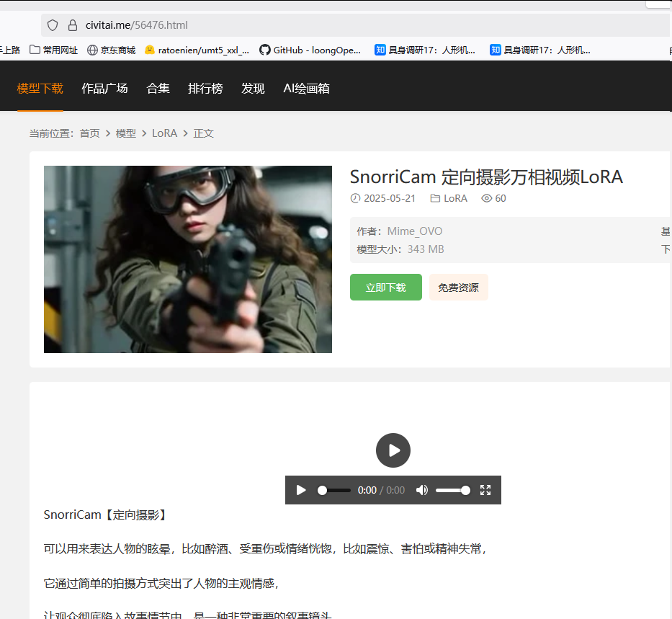The image size is (672, 619).
Task: Open the AI绘画箱 navigation item
Action: (306, 89)
